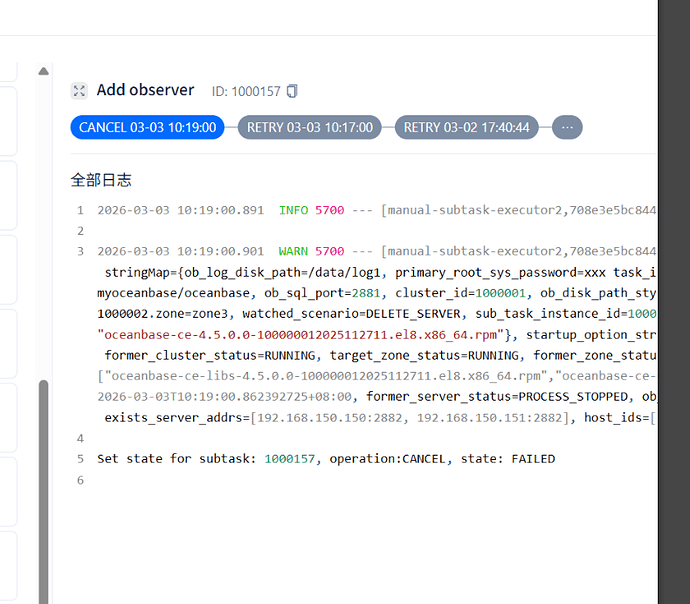This screenshot has width=690, height=604.
Task: Click line number 5 in the log
Action: [x=80, y=459]
